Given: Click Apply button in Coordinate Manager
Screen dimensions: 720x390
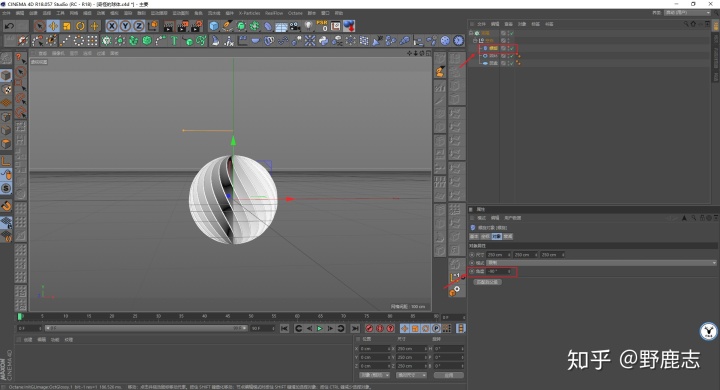Looking at the screenshot, I should [x=449, y=375].
